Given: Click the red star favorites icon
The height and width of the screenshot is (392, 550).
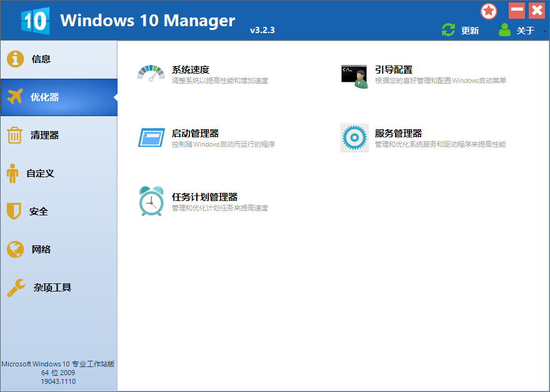Looking at the screenshot, I should 489,11.
